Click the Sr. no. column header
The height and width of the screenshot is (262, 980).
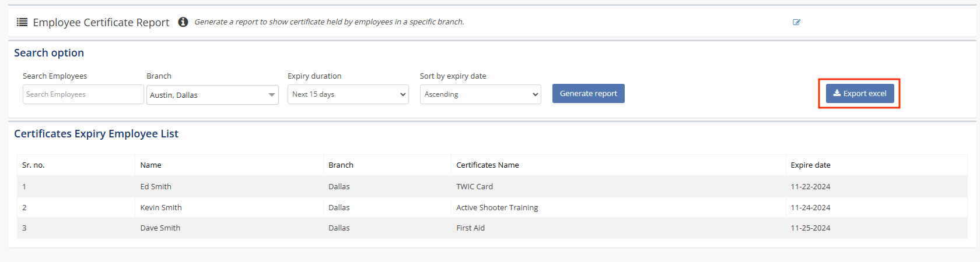pos(33,165)
